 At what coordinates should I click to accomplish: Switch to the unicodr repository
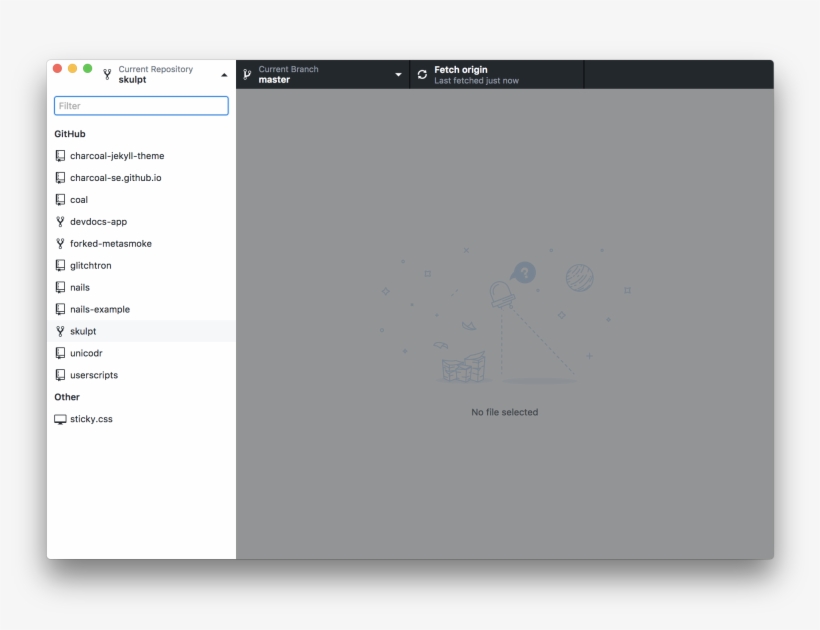(x=141, y=353)
